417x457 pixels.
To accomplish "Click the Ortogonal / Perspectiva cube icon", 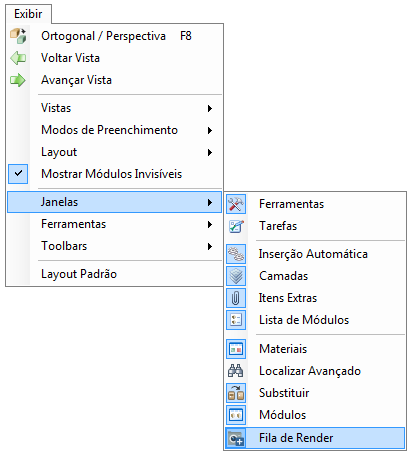I will click(18, 36).
